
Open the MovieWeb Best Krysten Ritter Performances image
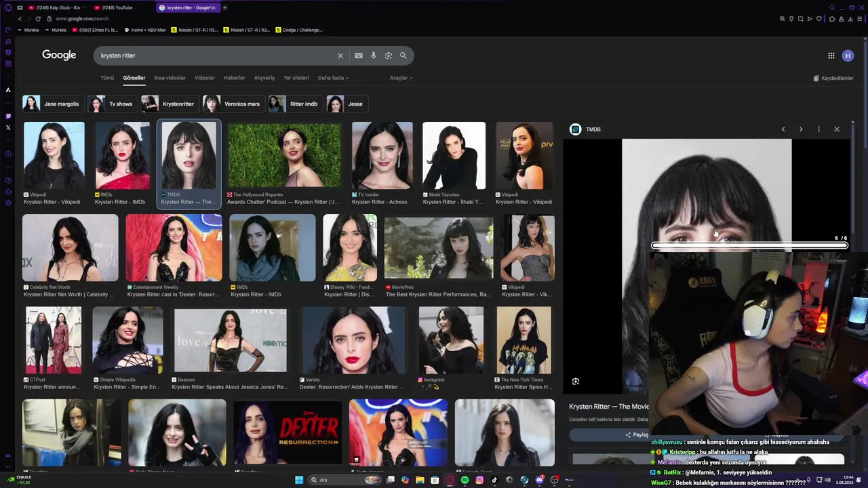coord(439,248)
